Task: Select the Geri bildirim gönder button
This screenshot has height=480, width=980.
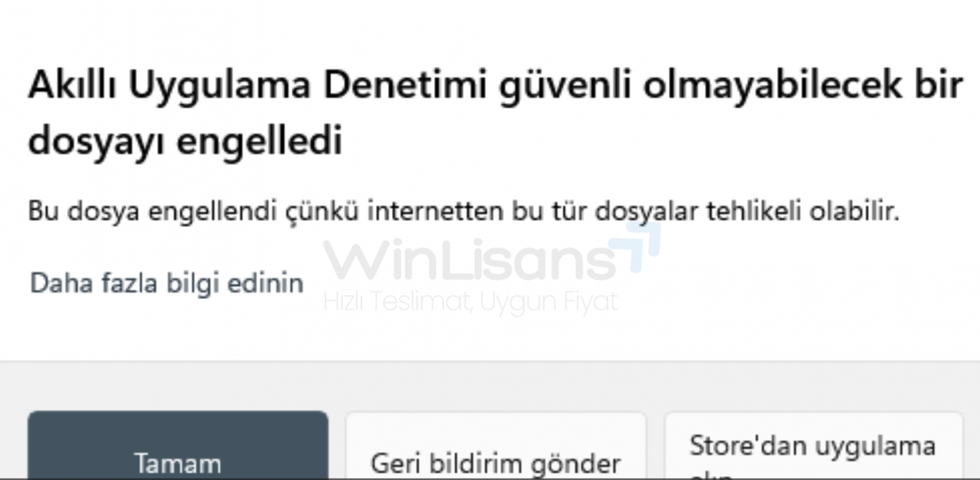Action: (x=496, y=446)
